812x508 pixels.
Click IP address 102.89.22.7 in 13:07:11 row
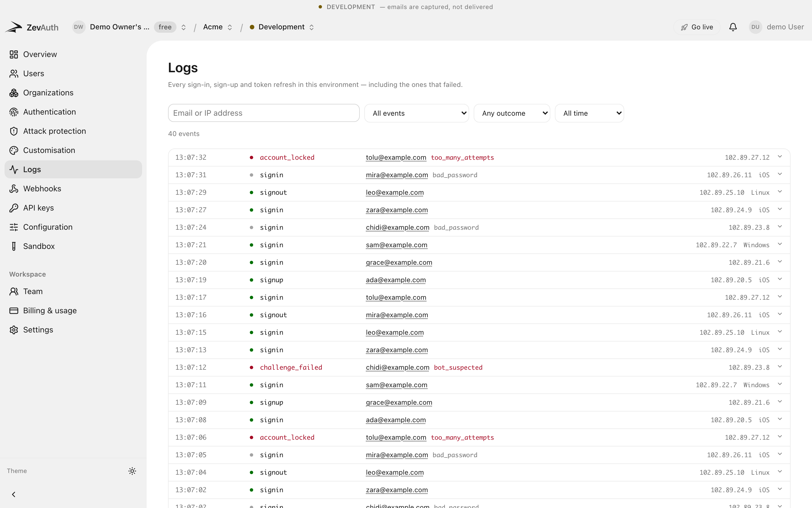click(716, 385)
